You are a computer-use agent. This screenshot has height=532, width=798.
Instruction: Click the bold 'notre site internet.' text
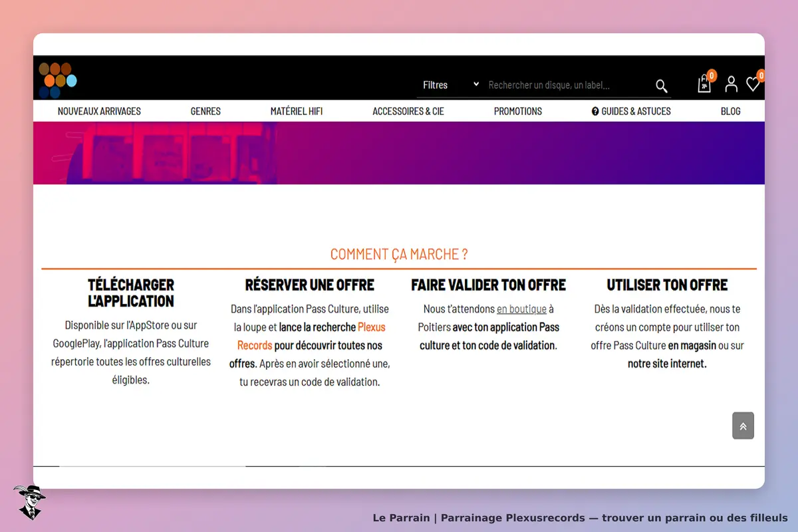(667, 364)
